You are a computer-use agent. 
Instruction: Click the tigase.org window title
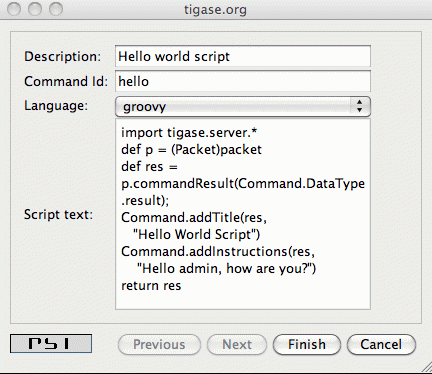(x=216, y=9)
